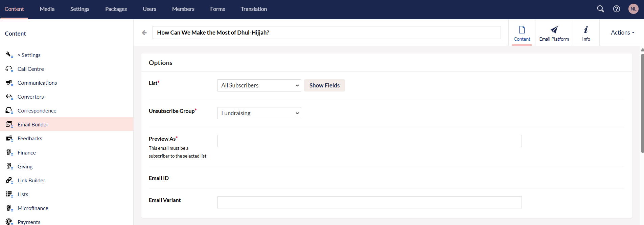Image resolution: width=644 pixels, height=225 pixels.
Task: Go back using the arrow icon
Action: (x=144, y=33)
